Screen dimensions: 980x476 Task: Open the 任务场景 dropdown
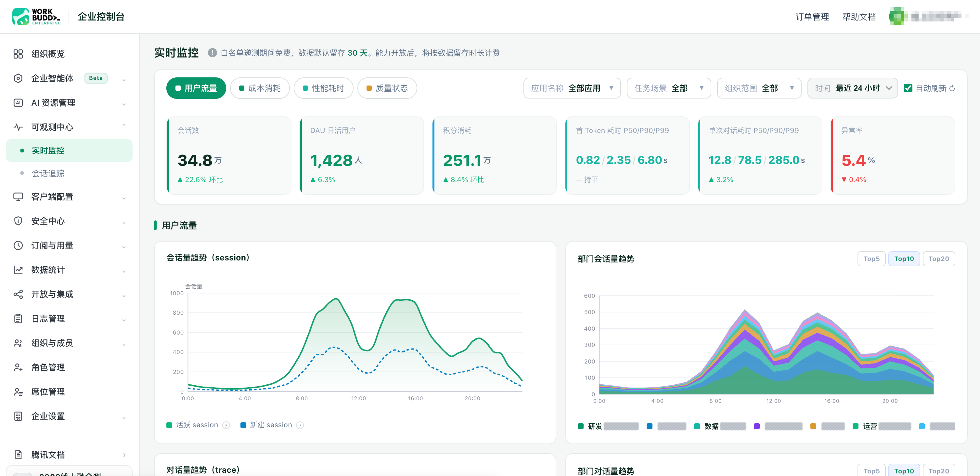(668, 88)
